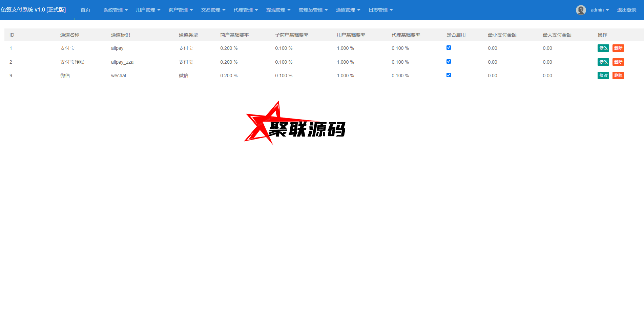The width and height of the screenshot is (644, 316).
Task: Click the 操作 column header
Action: pos(602,35)
